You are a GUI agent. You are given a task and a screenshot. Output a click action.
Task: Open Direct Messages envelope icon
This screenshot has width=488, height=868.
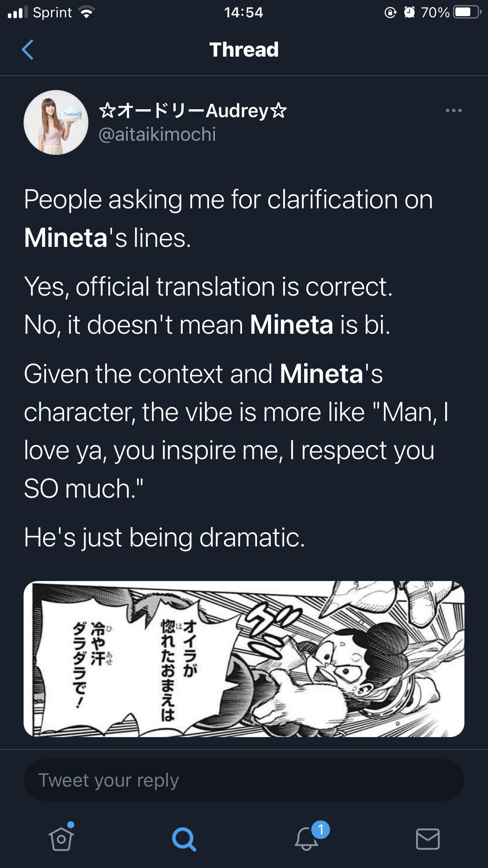[x=427, y=839]
